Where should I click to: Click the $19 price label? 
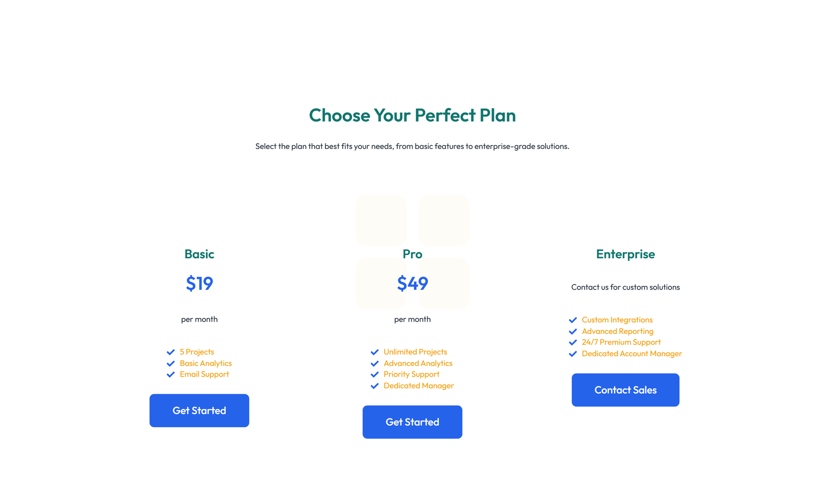coord(199,283)
